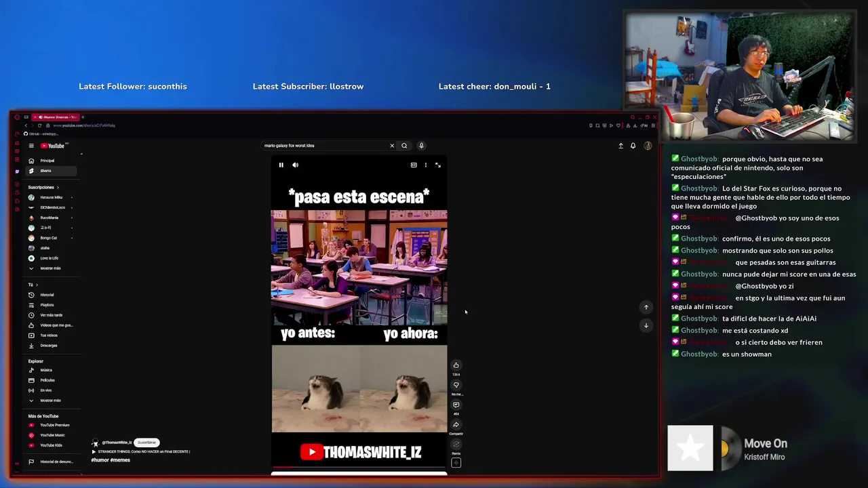
Task: Open YouTube notifications bell
Action: coord(633,146)
